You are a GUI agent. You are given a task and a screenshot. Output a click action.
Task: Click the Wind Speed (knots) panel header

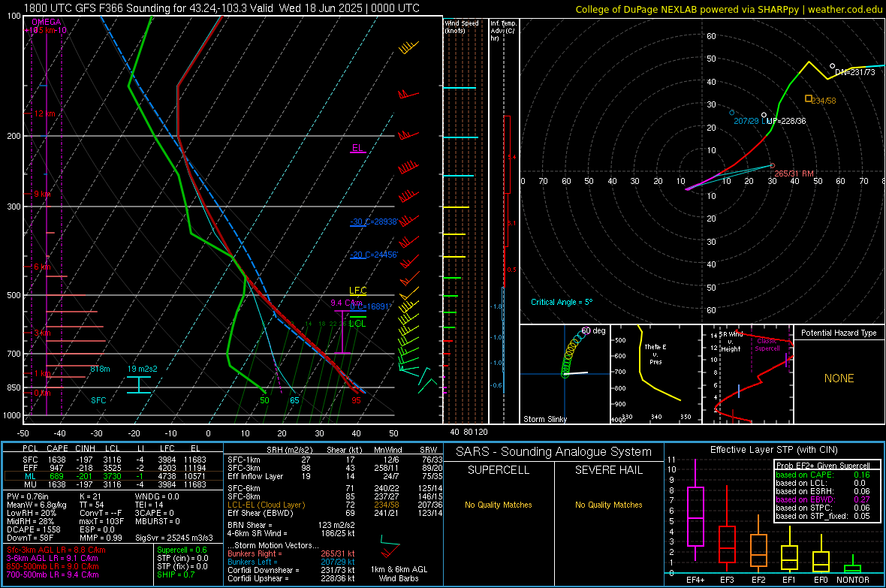tap(462, 26)
